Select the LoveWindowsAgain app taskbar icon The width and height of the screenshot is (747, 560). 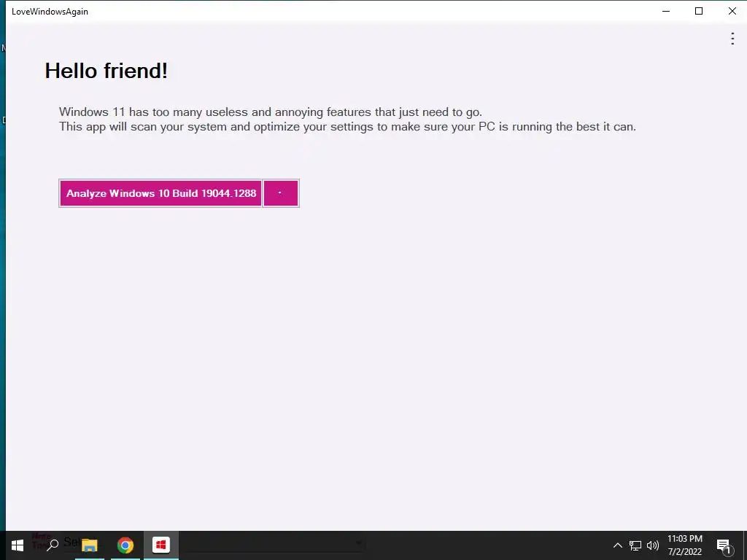click(x=161, y=545)
